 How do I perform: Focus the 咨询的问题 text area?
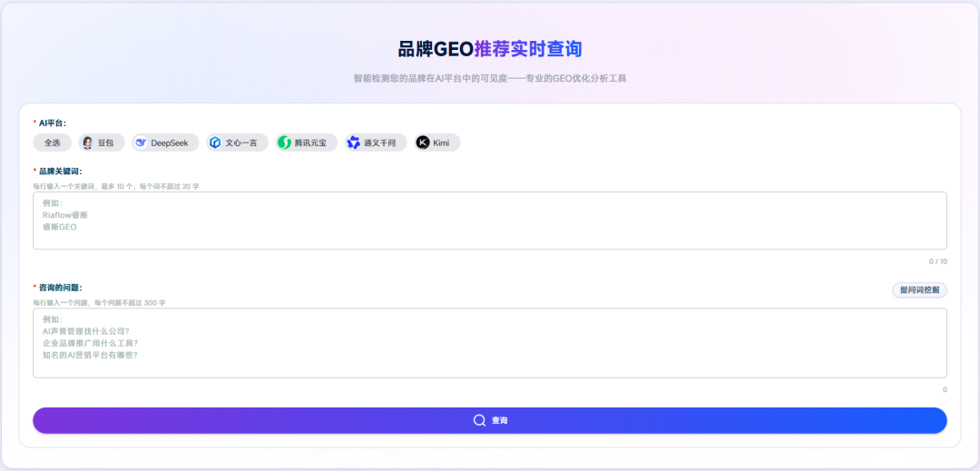pos(490,343)
